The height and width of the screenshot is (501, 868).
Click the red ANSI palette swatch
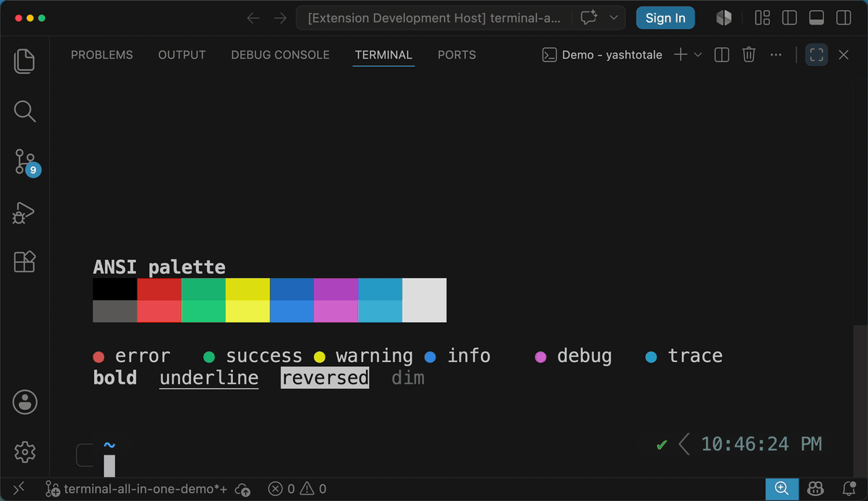point(159,290)
